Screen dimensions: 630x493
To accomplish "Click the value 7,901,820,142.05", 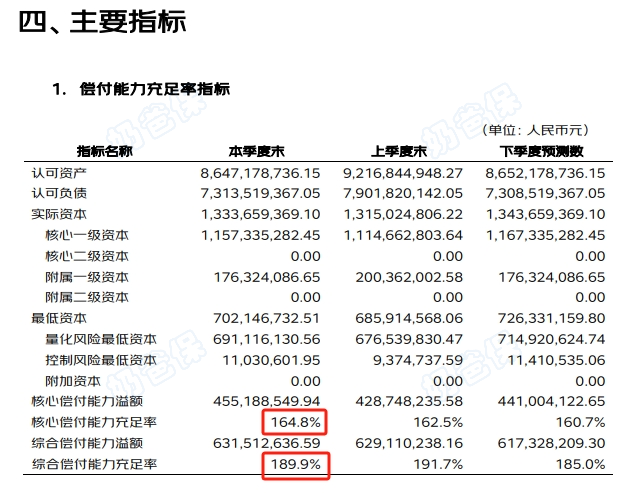I will (x=403, y=193).
